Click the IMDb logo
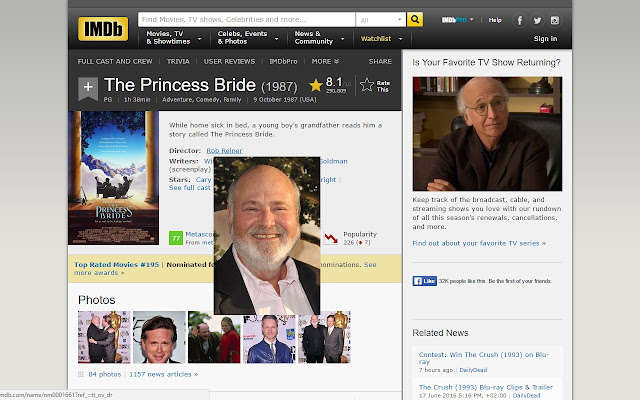The height and width of the screenshot is (400, 640). click(x=103, y=29)
